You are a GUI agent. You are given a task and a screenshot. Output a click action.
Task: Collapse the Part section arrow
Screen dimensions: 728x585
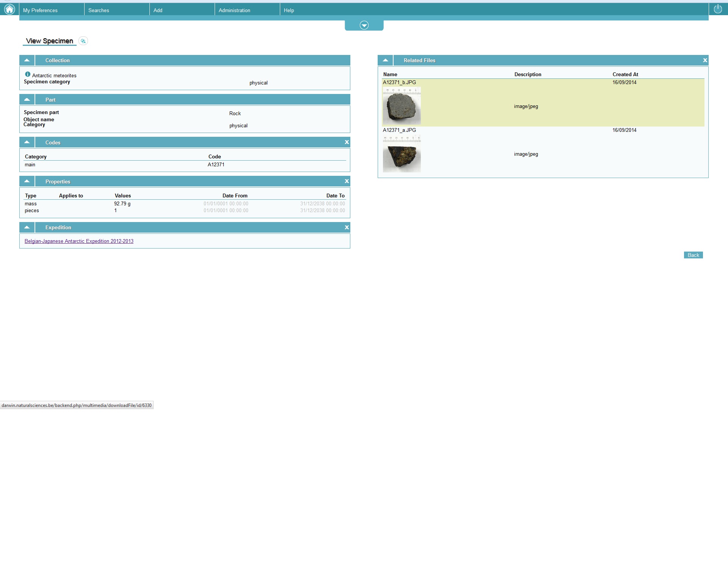(27, 100)
